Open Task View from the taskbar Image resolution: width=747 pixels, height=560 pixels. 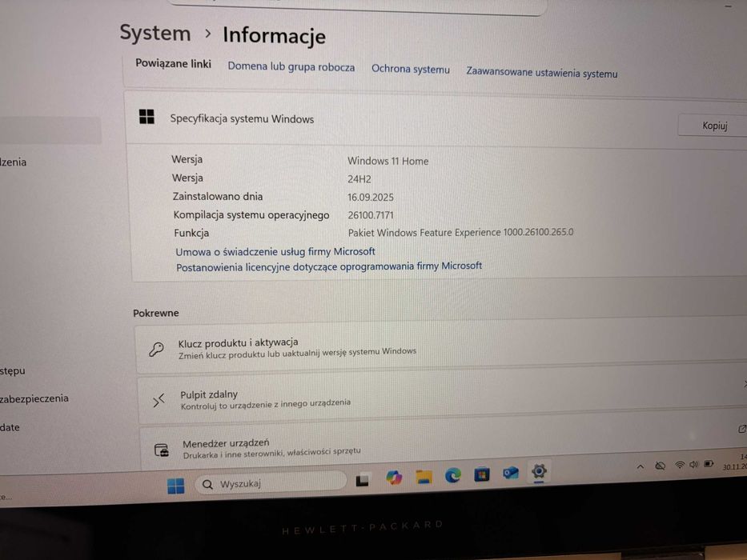click(362, 481)
